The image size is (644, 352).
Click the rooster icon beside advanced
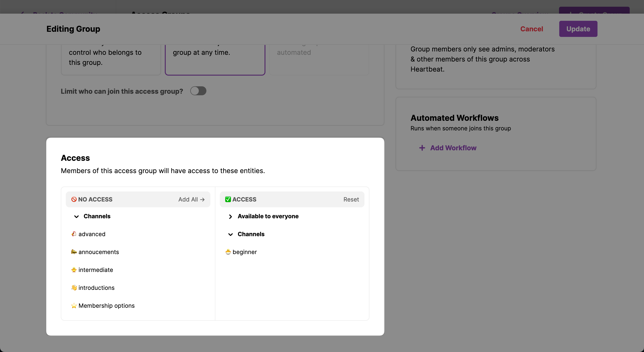74,234
